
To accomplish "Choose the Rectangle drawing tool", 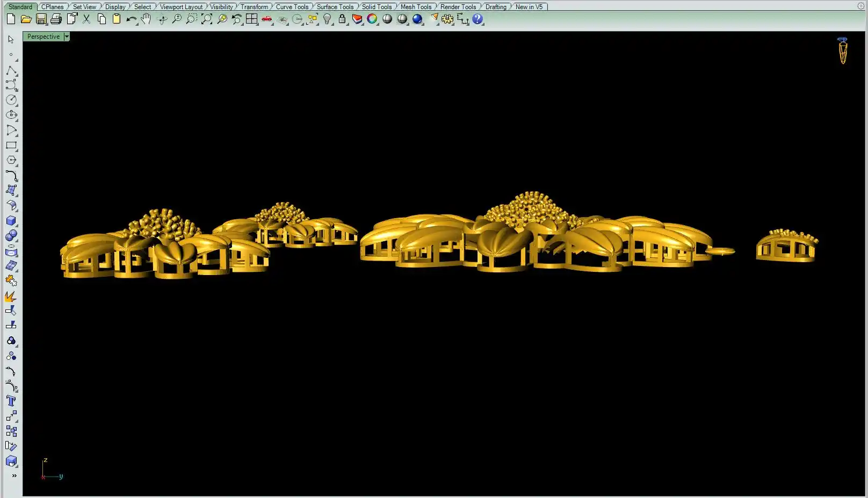I will point(11,146).
